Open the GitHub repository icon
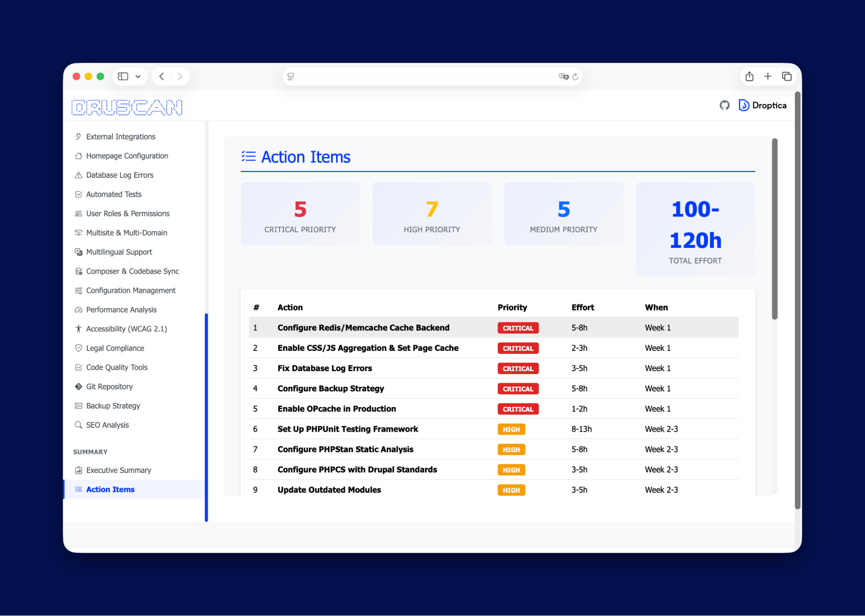Image resolution: width=865 pixels, height=616 pixels. tap(724, 105)
